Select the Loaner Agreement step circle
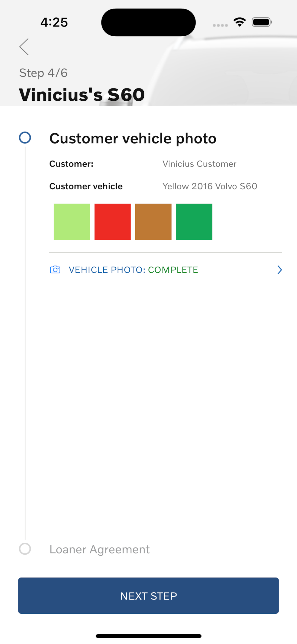 click(x=25, y=549)
